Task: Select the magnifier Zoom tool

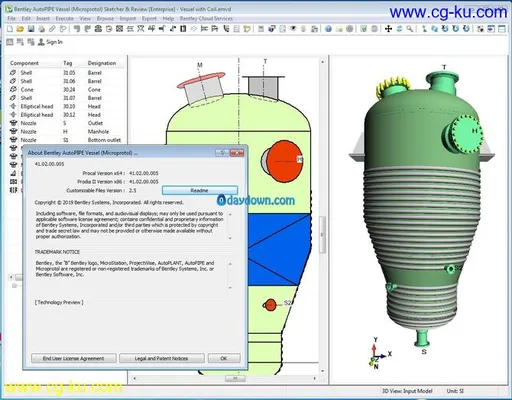Action: click(x=410, y=29)
